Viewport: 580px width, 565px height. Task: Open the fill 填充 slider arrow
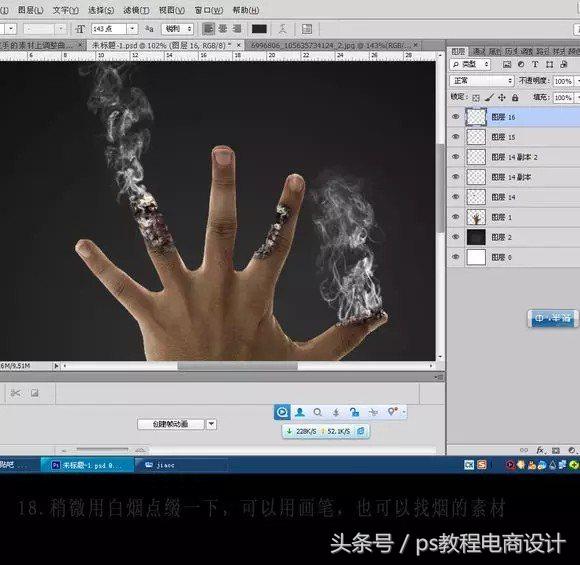[x=577, y=98]
